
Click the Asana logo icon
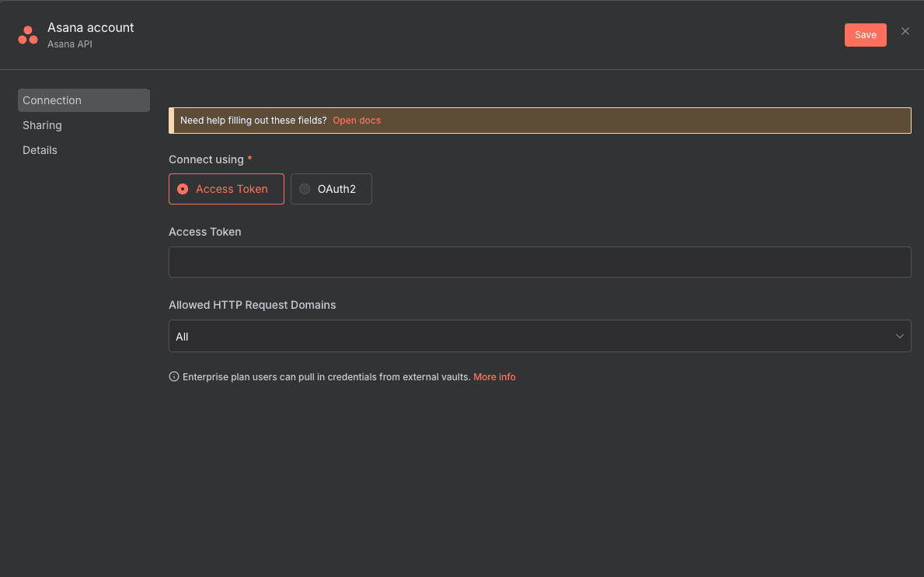[27, 34]
